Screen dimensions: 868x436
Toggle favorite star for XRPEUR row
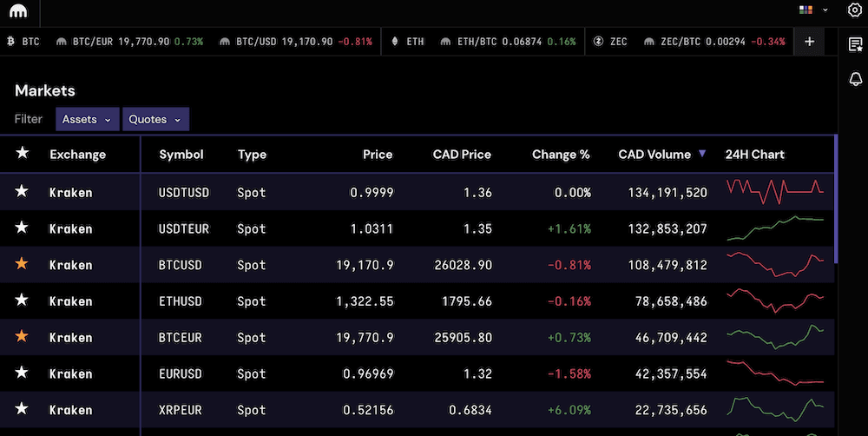tap(23, 410)
